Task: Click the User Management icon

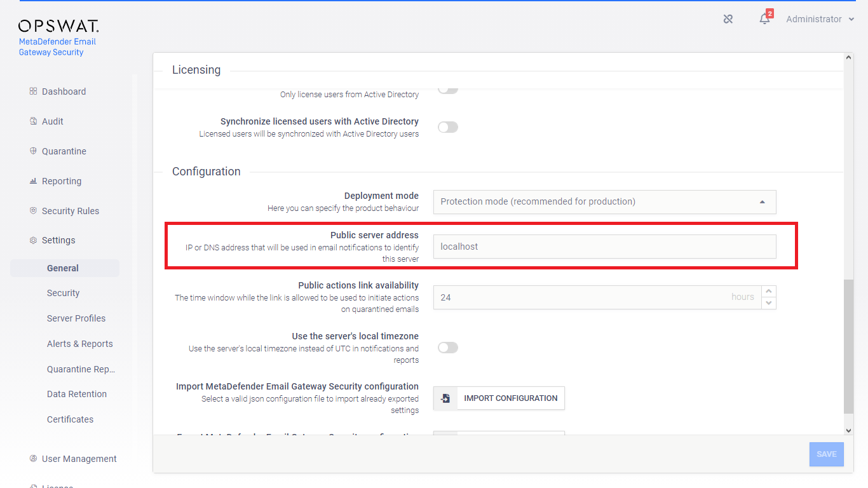Action: point(33,459)
